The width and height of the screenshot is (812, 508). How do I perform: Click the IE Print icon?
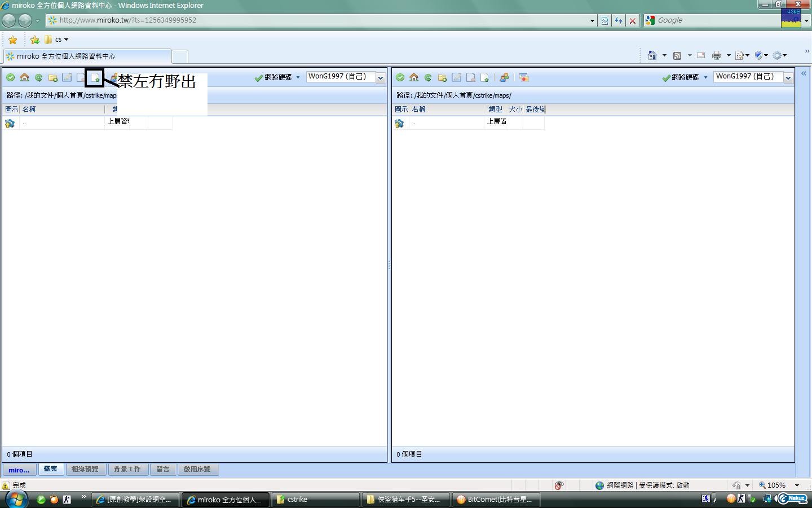[717, 55]
